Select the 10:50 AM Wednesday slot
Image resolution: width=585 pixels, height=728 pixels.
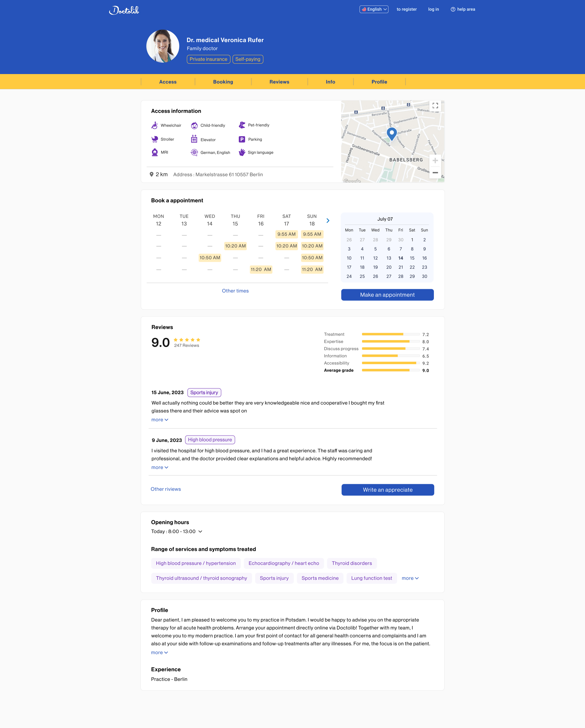coord(210,258)
